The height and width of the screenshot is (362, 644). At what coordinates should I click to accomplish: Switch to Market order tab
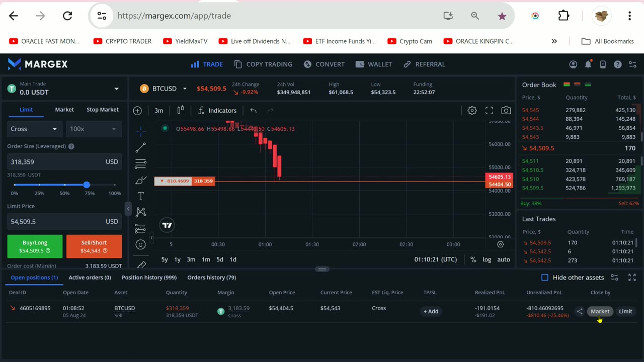pos(64,110)
